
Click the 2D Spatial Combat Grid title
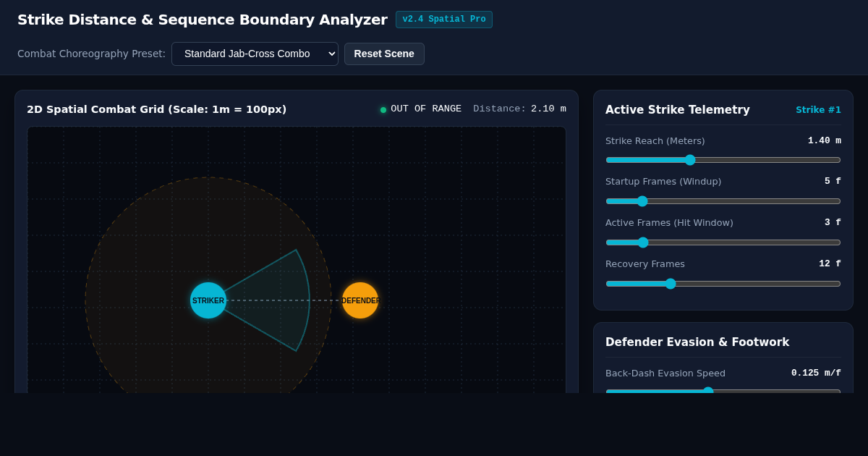click(157, 109)
